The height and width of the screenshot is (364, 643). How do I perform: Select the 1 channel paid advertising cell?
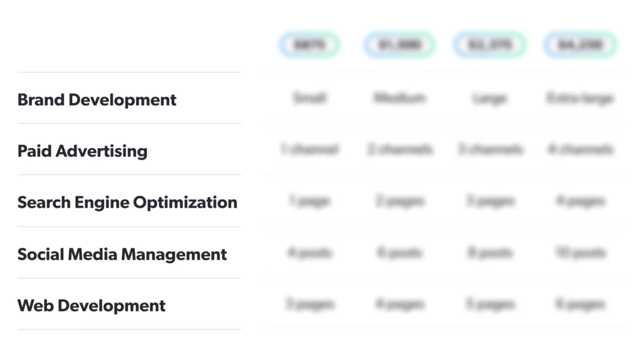click(x=310, y=149)
